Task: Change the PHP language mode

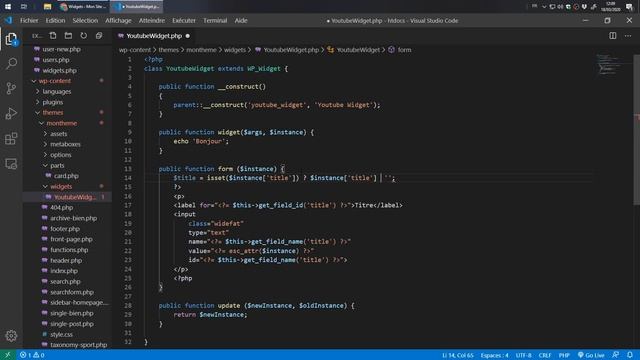Action: coord(564,355)
